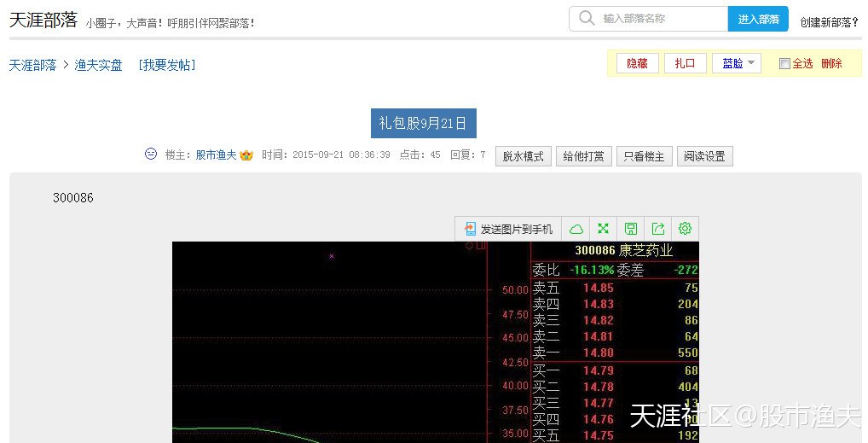The height and width of the screenshot is (443, 868).
Task: Click the 给他打赏 button
Action: click(x=583, y=156)
